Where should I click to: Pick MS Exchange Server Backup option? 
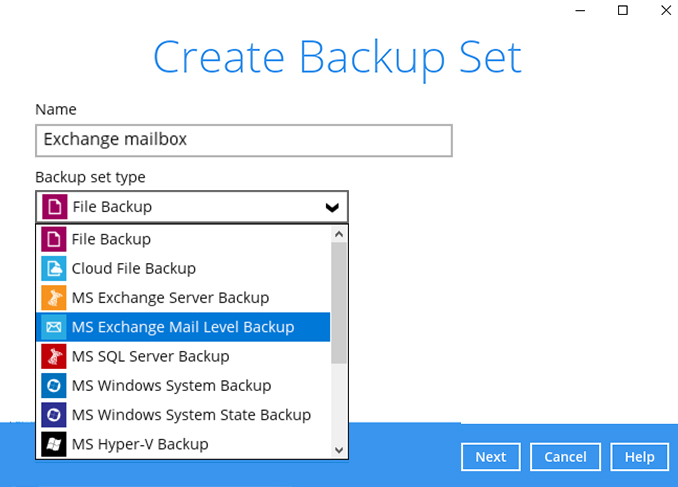183,298
